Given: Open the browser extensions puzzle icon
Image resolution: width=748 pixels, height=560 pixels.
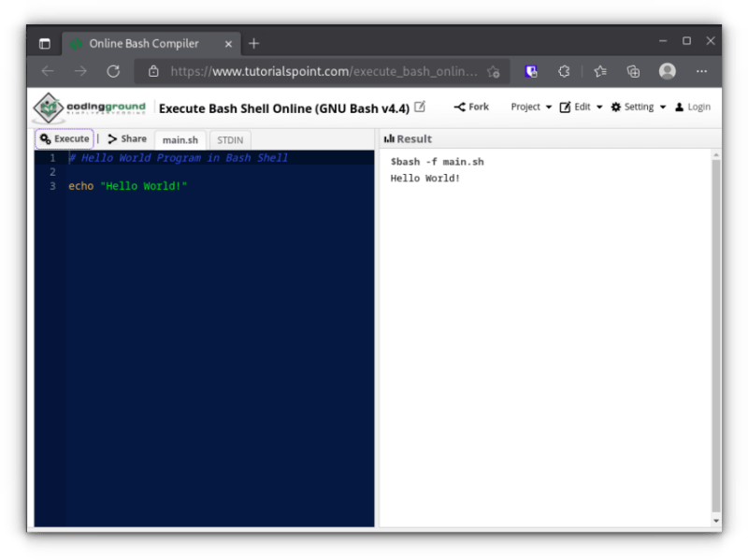Looking at the screenshot, I should click(x=565, y=71).
